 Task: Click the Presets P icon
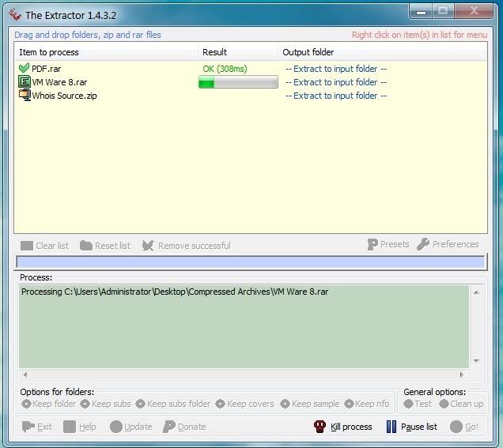(x=373, y=244)
